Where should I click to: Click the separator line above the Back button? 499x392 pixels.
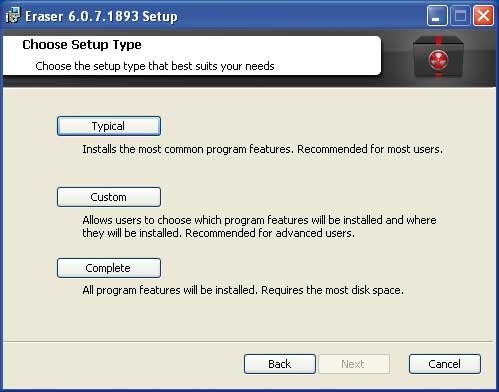[x=248, y=342]
